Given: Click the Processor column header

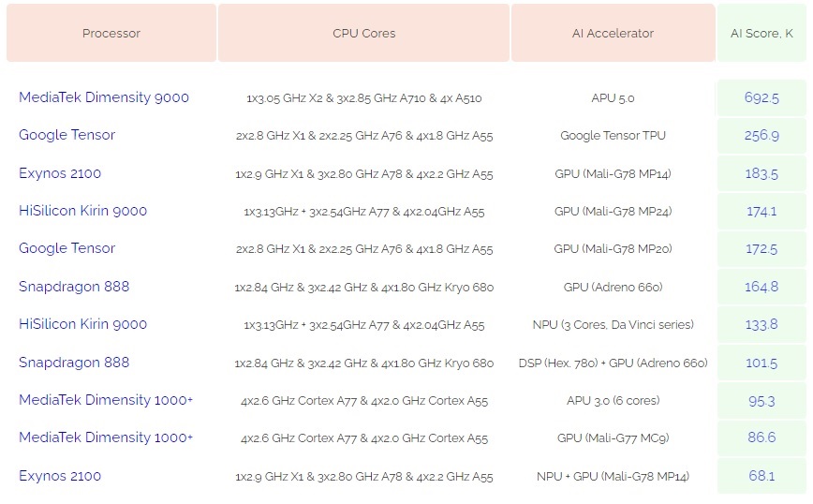Looking at the screenshot, I should (111, 33).
